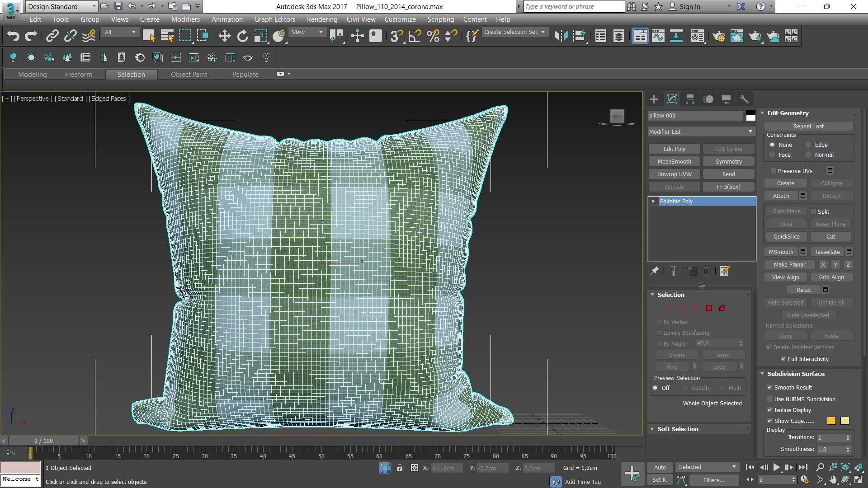Expand the Soft Selection rollout

point(678,429)
